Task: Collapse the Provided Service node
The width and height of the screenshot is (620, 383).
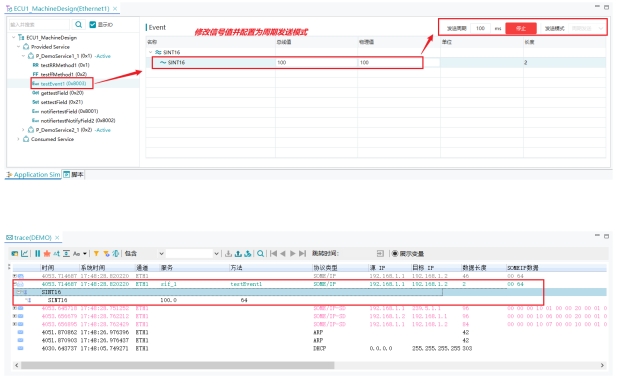Action: 18,47
